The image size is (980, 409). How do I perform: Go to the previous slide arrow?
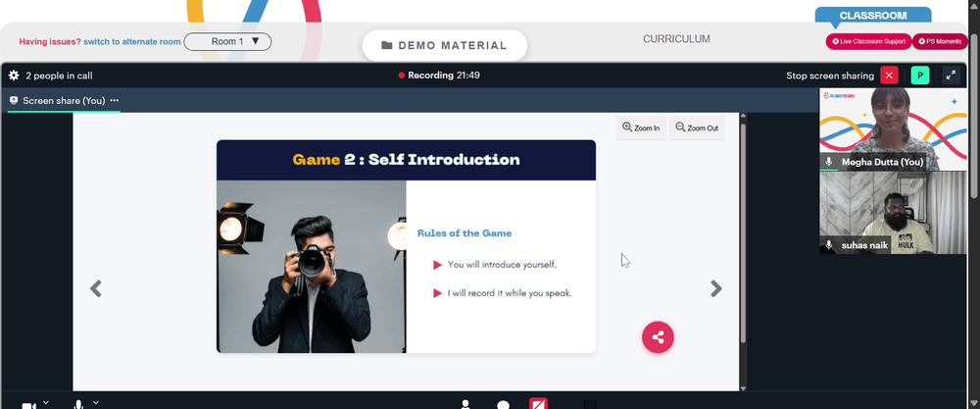point(96,288)
